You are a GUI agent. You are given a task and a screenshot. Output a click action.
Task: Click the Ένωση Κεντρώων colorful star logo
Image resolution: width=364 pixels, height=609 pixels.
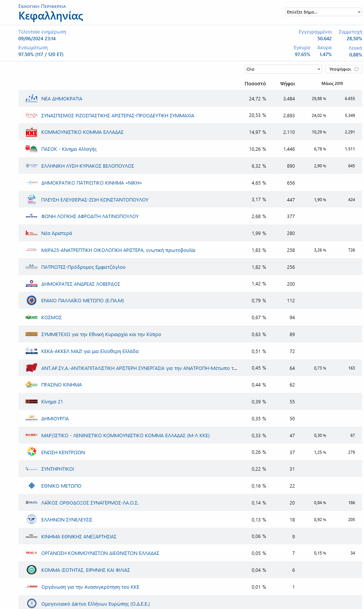pyautogui.click(x=32, y=452)
